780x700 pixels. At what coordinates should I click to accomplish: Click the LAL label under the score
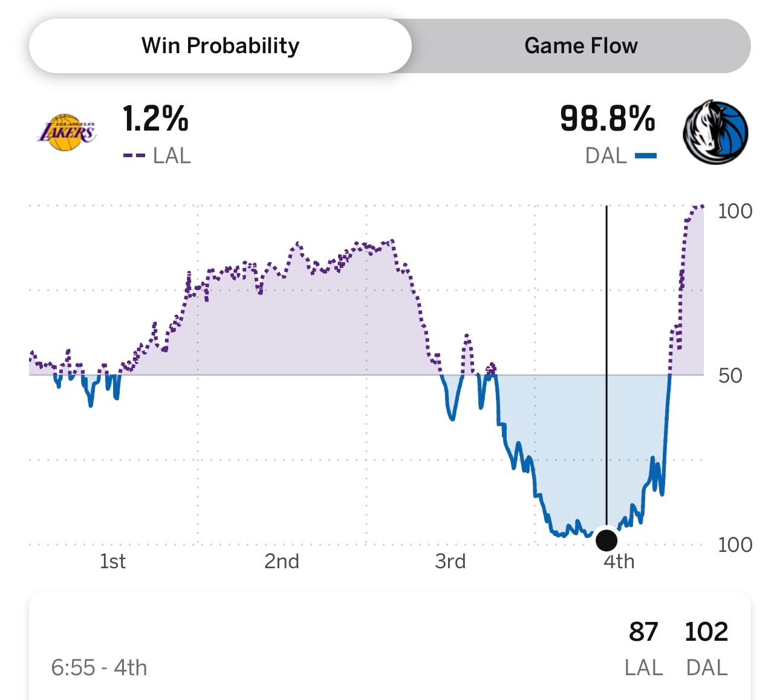pos(643,668)
